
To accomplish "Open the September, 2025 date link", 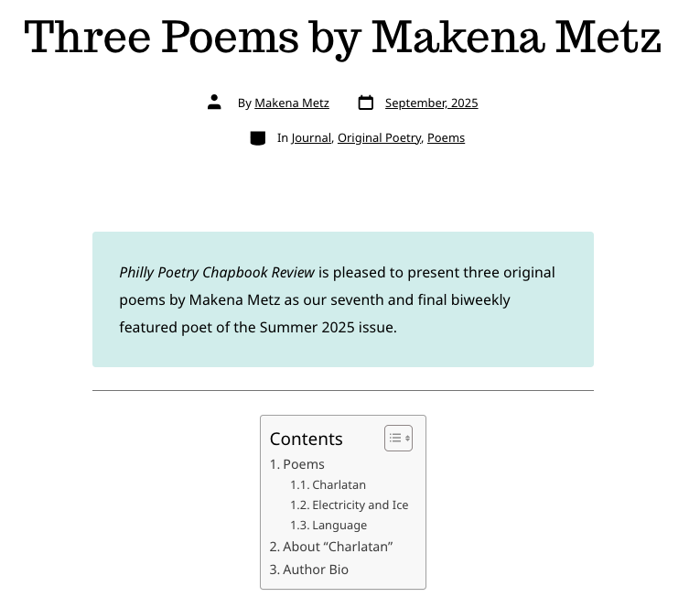I will pyautogui.click(x=431, y=103).
